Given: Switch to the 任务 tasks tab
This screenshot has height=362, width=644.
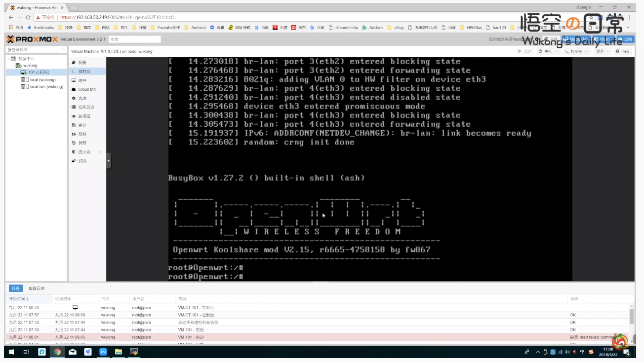Looking at the screenshot, I should [x=15, y=288].
